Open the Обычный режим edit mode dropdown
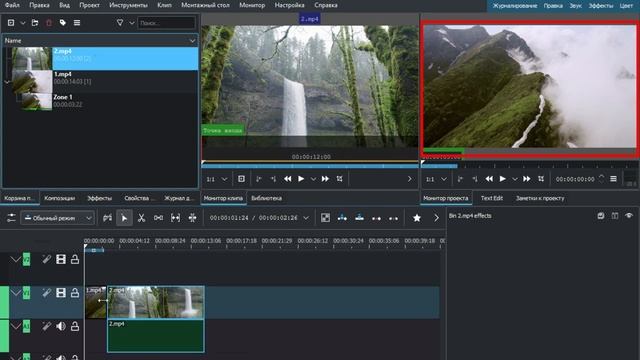 tap(58, 218)
